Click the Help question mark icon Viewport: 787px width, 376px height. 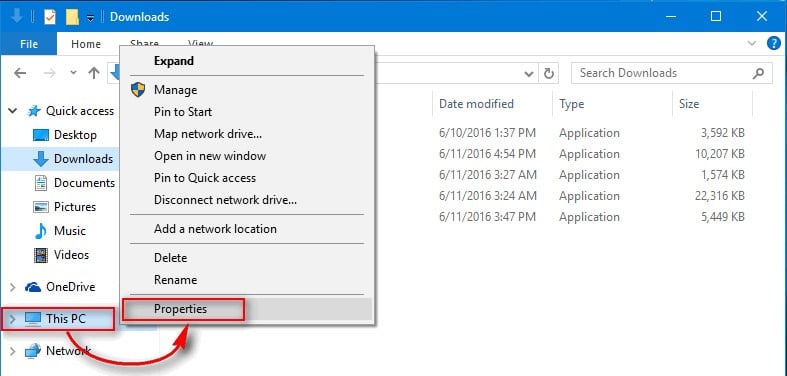[774, 44]
